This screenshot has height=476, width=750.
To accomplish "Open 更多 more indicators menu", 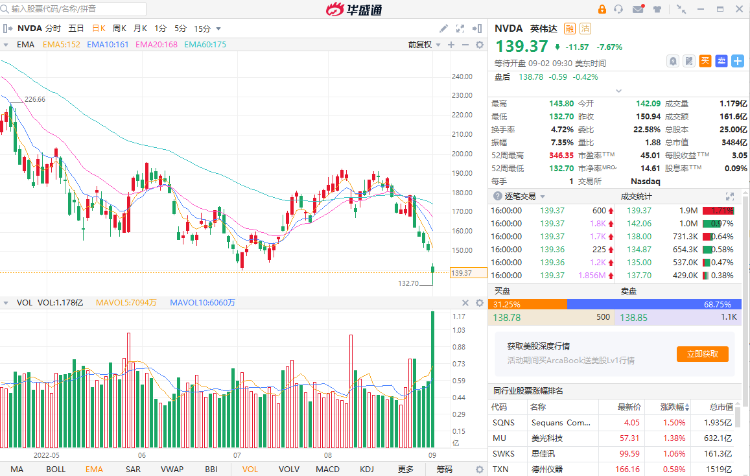I will coord(406,469).
